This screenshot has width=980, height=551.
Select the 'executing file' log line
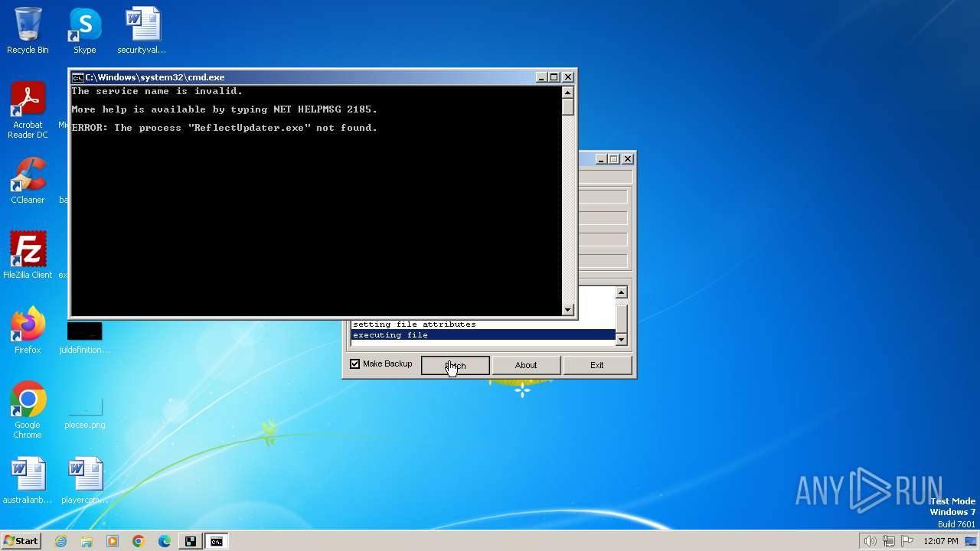coord(483,335)
